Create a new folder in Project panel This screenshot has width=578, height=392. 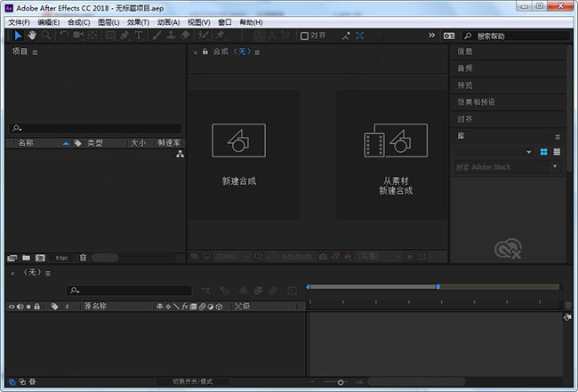click(x=26, y=257)
